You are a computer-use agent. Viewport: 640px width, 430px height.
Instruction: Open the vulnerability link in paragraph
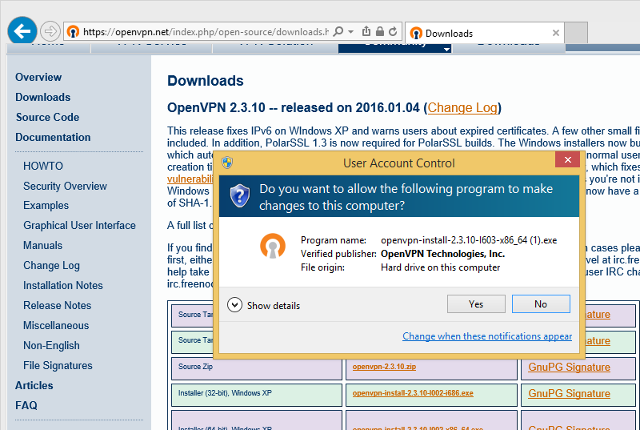190,179
